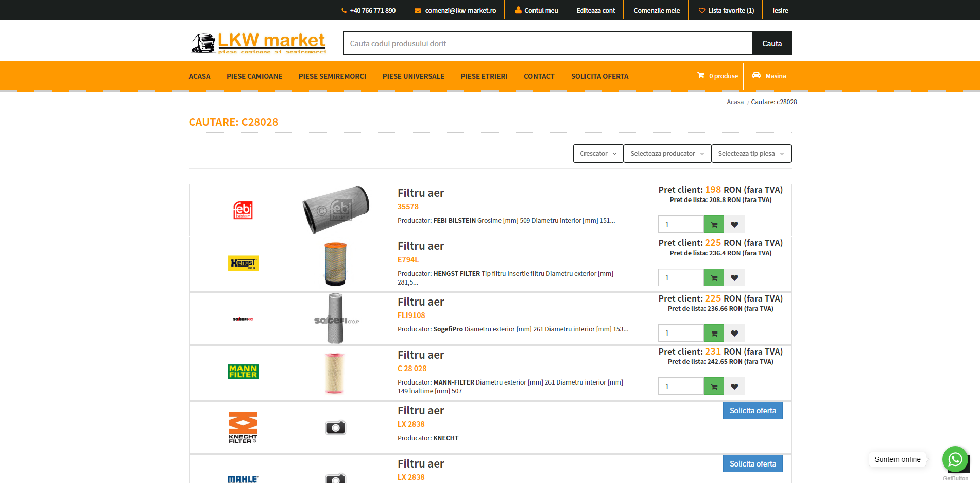Click the LKW market truck logo
Image resolution: width=980 pixels, height=483 pixels.
pos(258,42)
